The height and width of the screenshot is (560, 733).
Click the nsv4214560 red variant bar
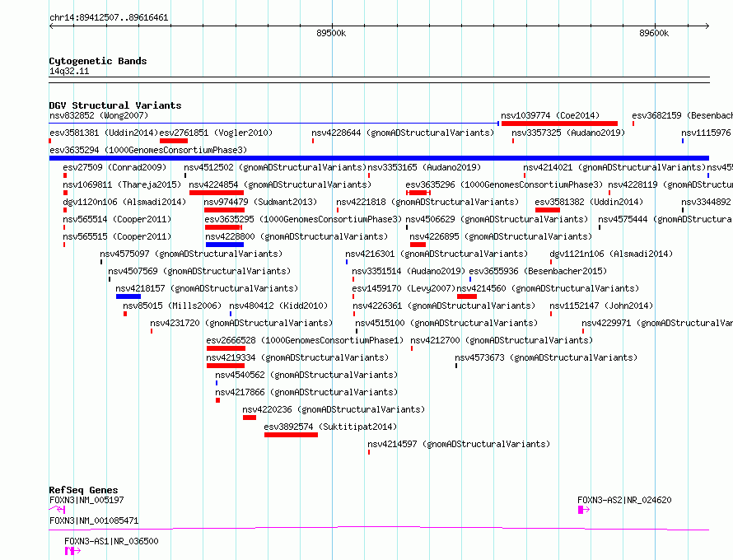point(466,296)
